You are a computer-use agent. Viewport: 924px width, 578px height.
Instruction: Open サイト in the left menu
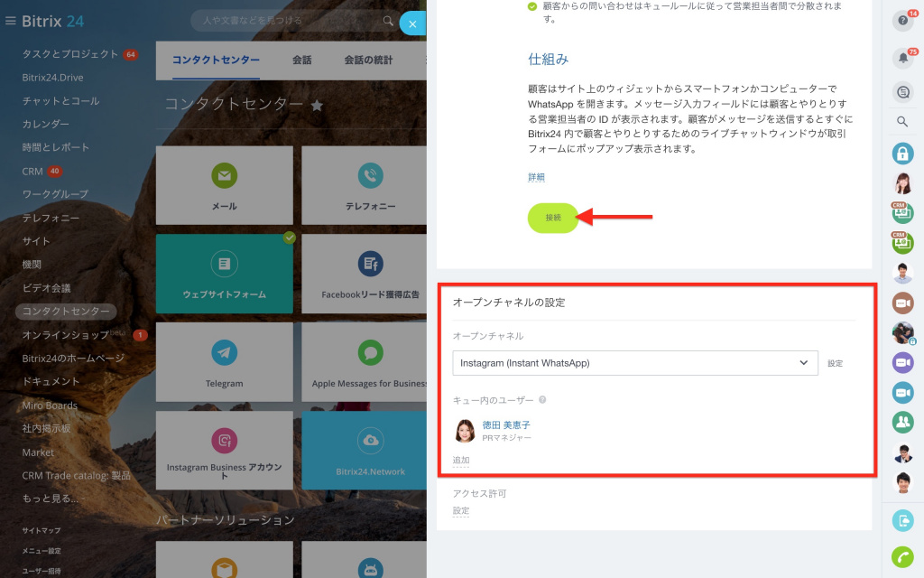tap(36, 241)
